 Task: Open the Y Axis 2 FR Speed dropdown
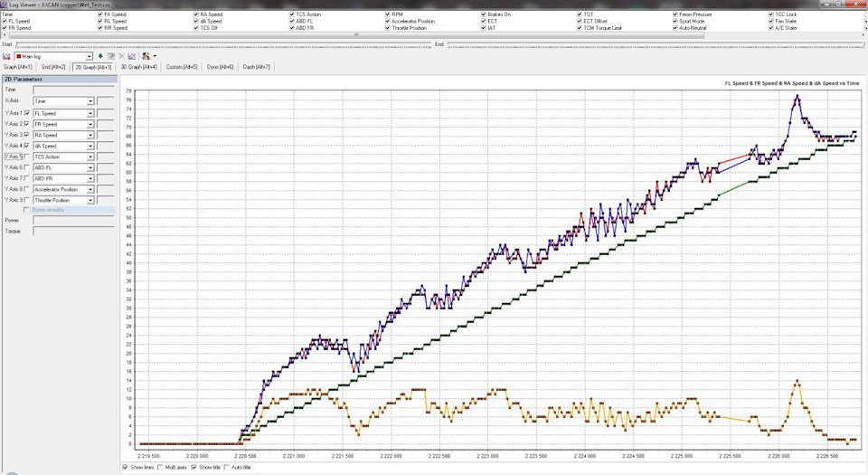pos(90,125)
